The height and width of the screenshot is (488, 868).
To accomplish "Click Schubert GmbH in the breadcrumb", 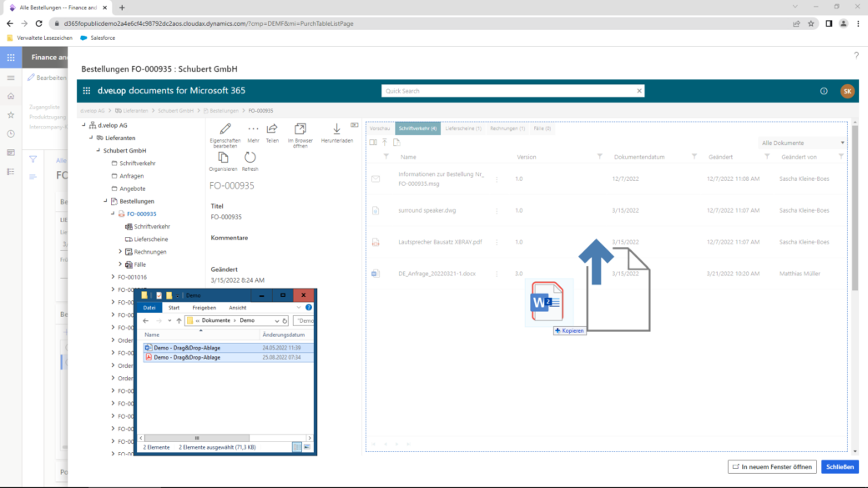I will (175, 111).
